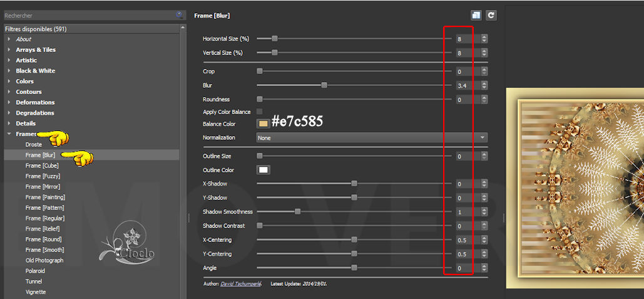This screenshot has width=644, height=299.
Task: Collapse the Frames category
Action: [x=9, y=134]
